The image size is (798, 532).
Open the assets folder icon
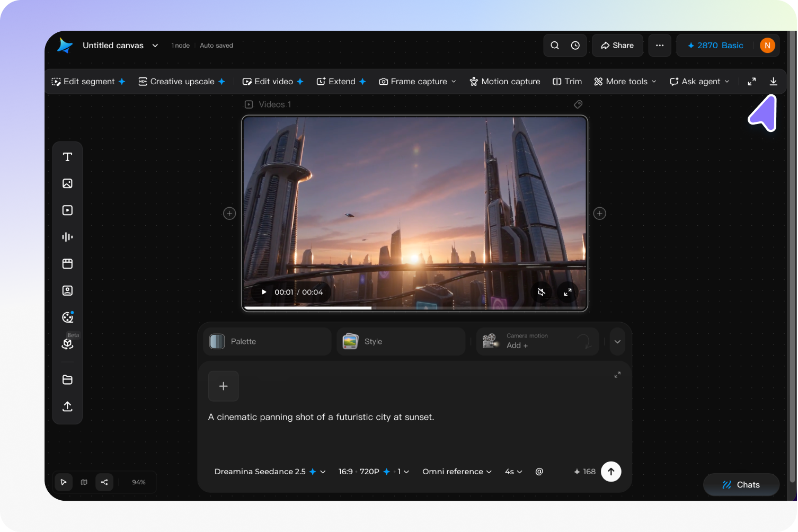point(67,380)
